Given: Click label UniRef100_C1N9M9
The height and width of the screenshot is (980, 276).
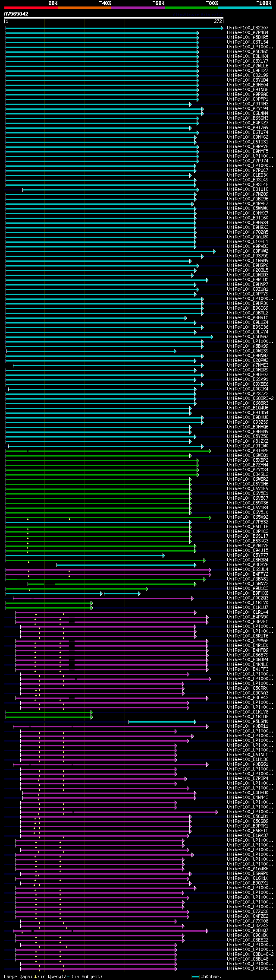Looking at the screenshot, I should tap(248, 261).
